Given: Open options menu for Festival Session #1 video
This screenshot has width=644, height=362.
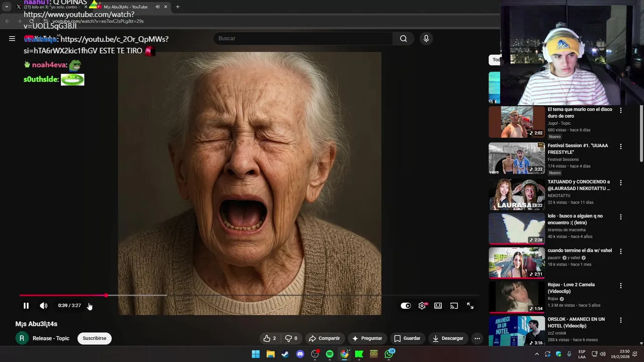Looking at the screenshot, I should [x=620, y=147].
